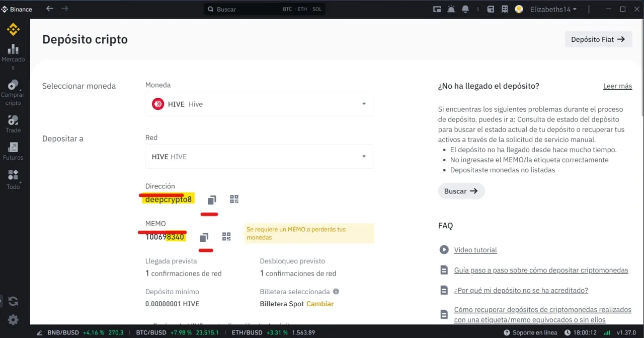This screenshot has height=338, width=644.
Task: Click the user avatar picture
Action: pyautogui.click(x=519, y=9)
